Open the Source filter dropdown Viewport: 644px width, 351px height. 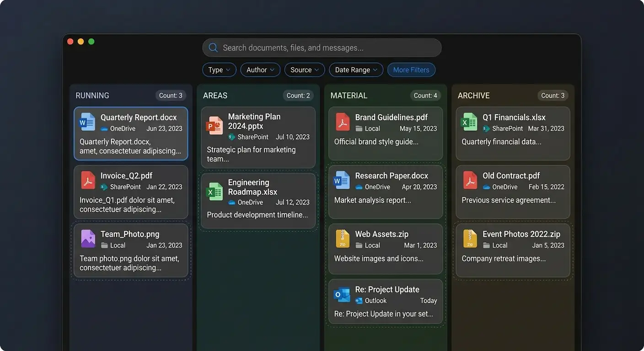click(305, 70)
